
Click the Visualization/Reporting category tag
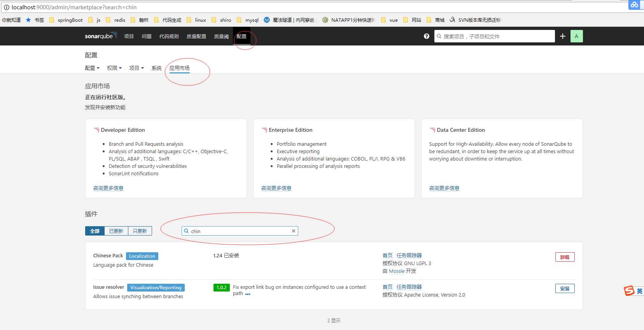pos(156,288)
